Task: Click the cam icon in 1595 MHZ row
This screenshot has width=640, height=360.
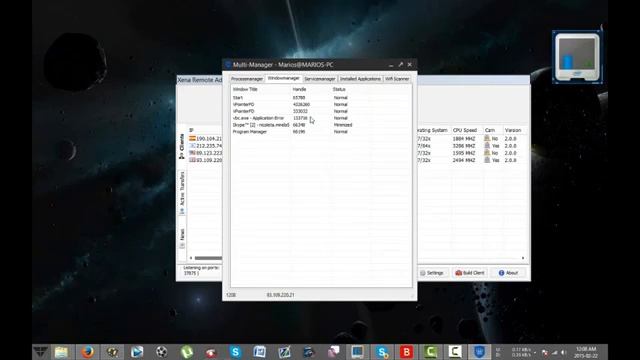Action: click(487, 153)
